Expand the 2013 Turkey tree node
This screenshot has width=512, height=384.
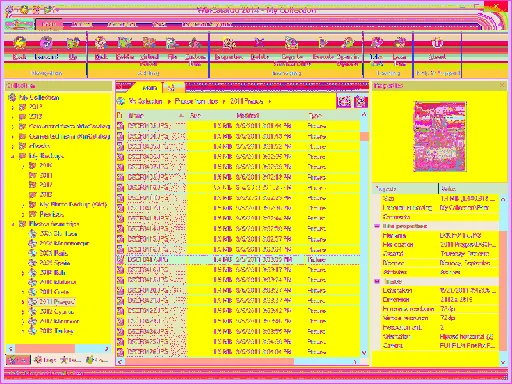(23, 331)
